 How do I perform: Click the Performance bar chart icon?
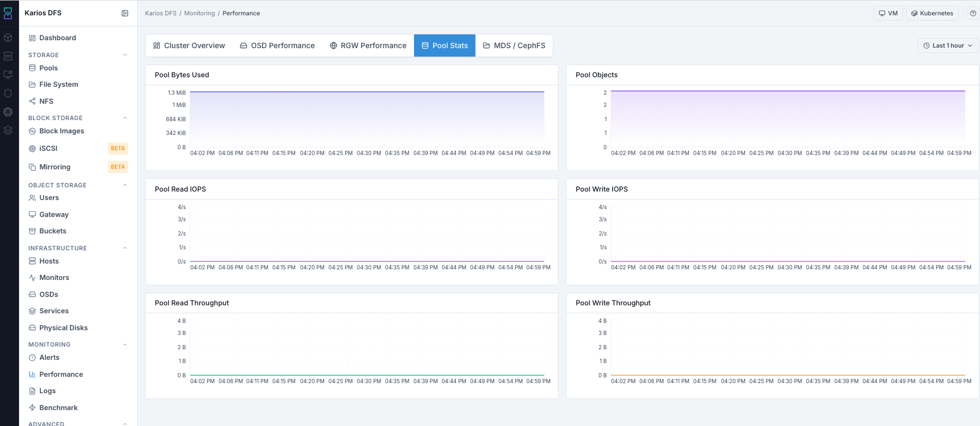(32, 374)
